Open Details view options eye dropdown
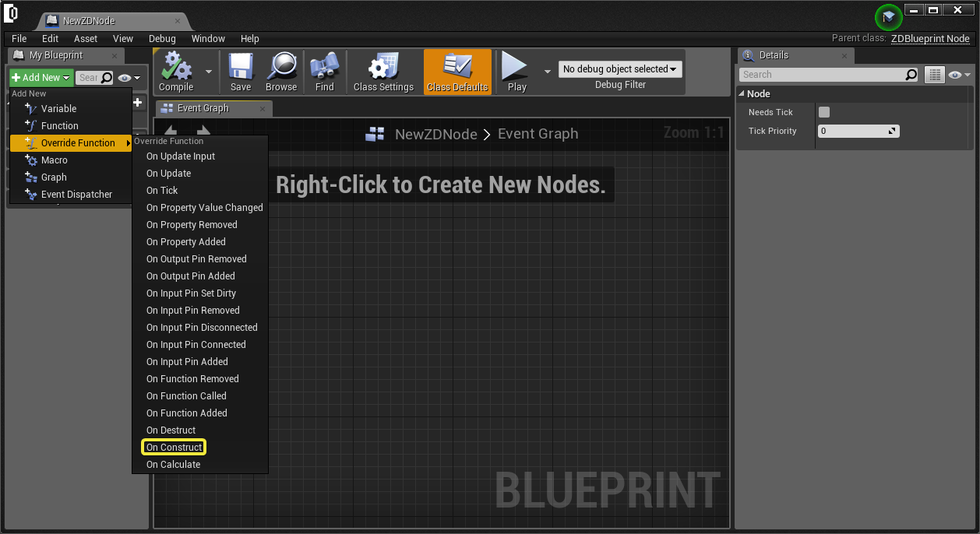The height and width of the screenshot is (534, 980). point(958,75)
